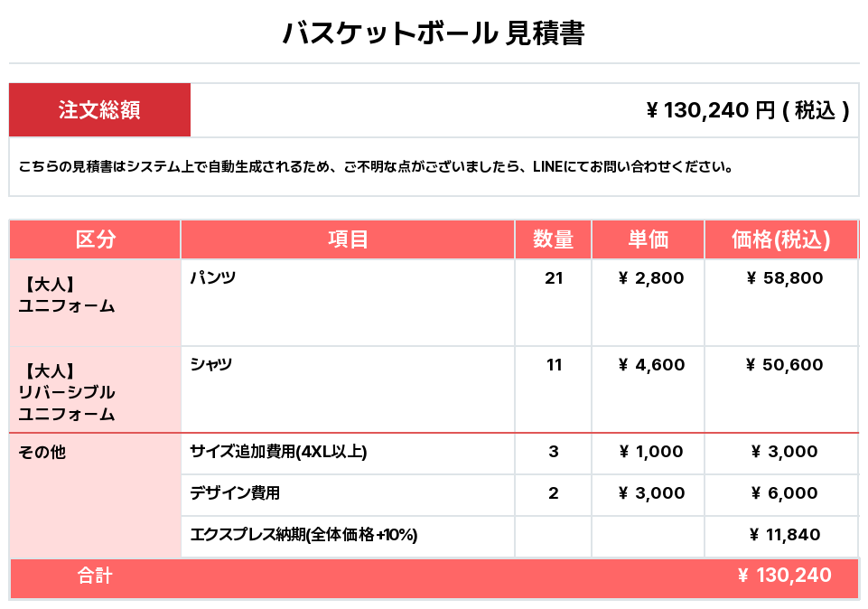Click the 区分 column header
Screen dimensions: 868x609
pos(95,239)
